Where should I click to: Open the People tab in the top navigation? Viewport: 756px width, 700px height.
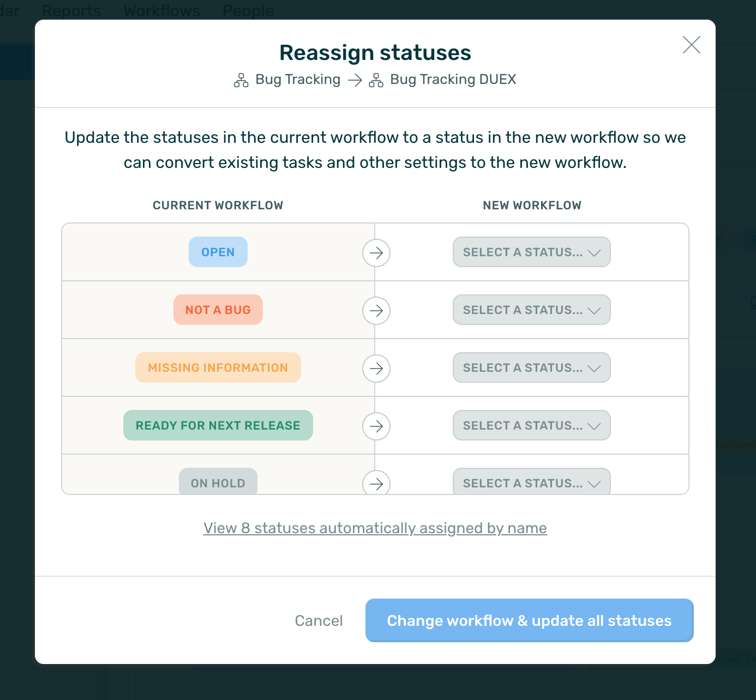point(248,11)
